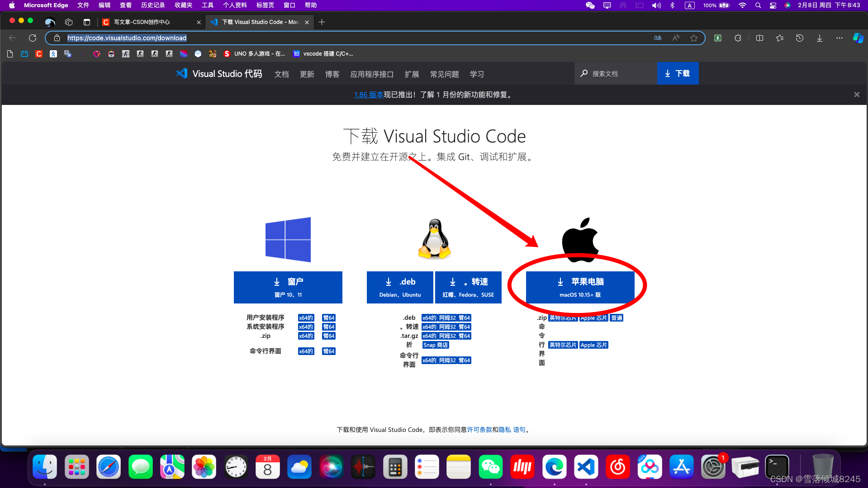Download the Windows 窗户 installer
Screen dimensions: 868x488
[288, 287]
